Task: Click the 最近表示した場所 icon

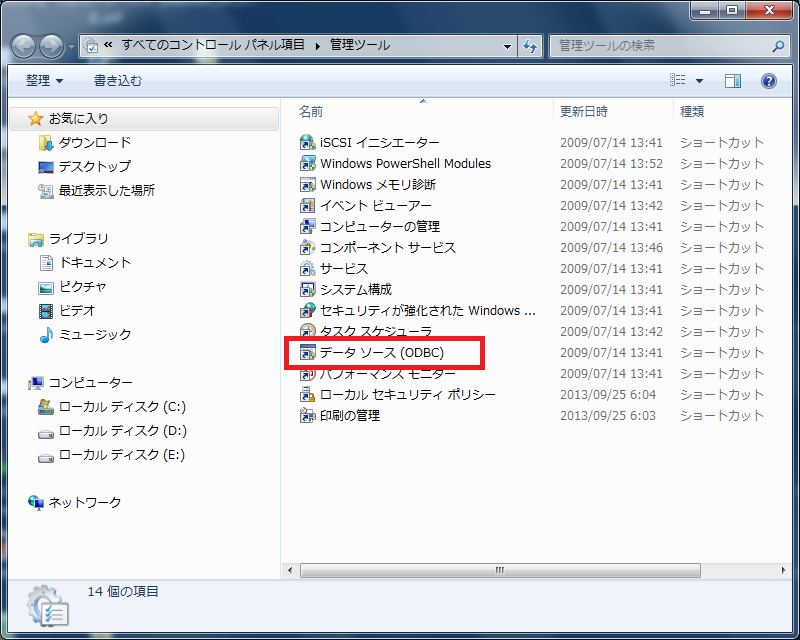Action: click(x=46, y=191)
